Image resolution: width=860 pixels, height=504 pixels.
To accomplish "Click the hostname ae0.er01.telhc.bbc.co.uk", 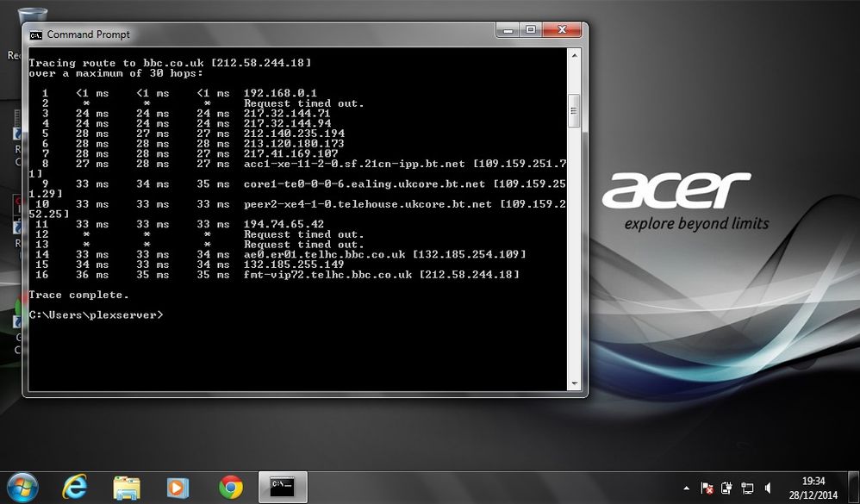I will click(325, 254).
